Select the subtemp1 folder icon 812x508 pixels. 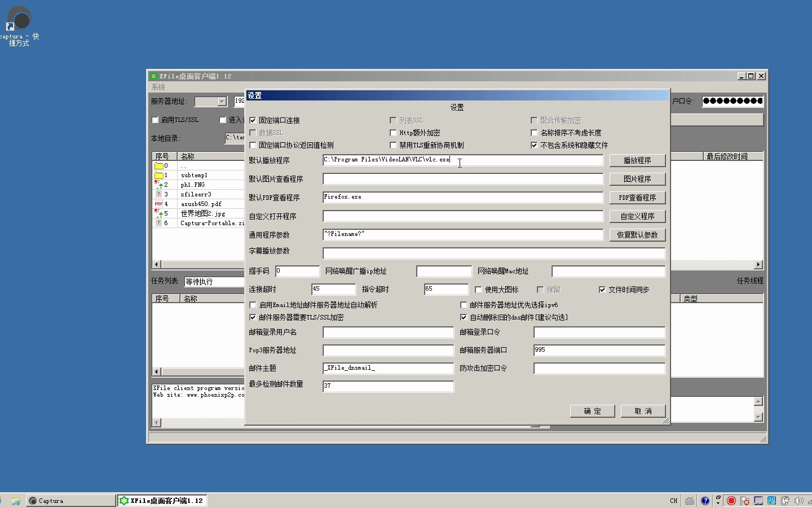(159, 176)
